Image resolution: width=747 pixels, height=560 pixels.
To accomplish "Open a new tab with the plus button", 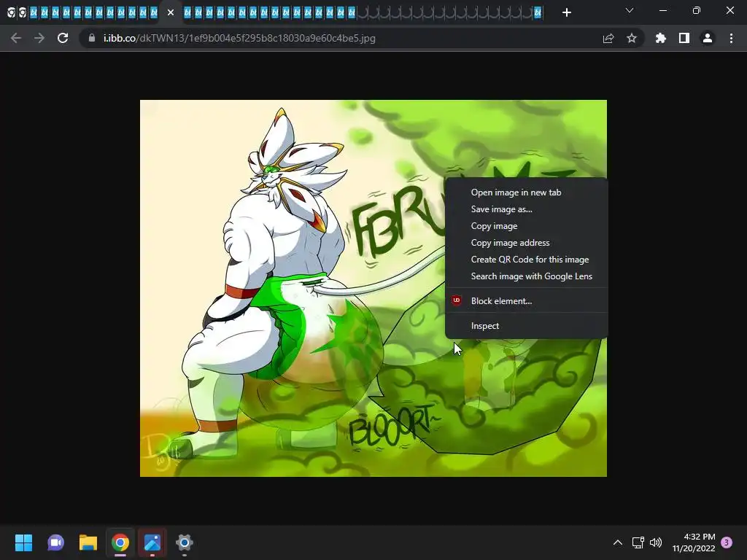I will pos(566,12).
